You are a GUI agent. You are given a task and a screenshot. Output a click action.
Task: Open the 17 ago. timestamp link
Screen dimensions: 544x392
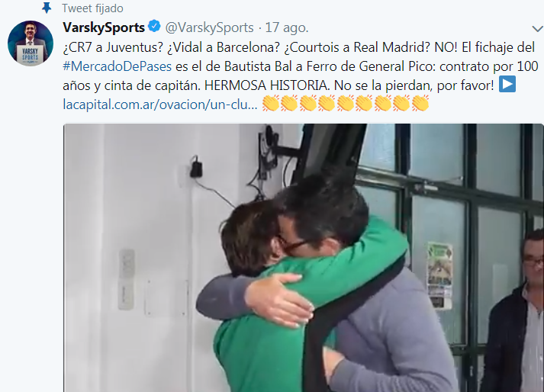coord(287,27)
